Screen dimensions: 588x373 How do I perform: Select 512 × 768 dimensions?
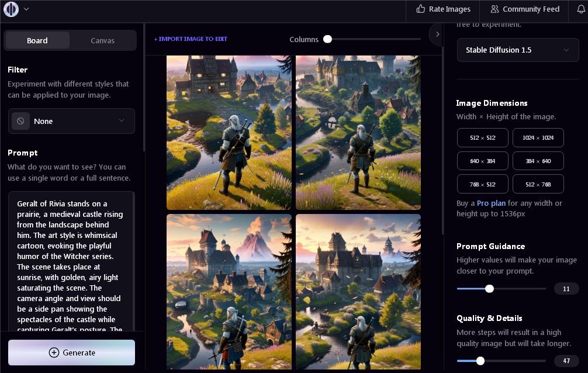click(x=538, y=184)
